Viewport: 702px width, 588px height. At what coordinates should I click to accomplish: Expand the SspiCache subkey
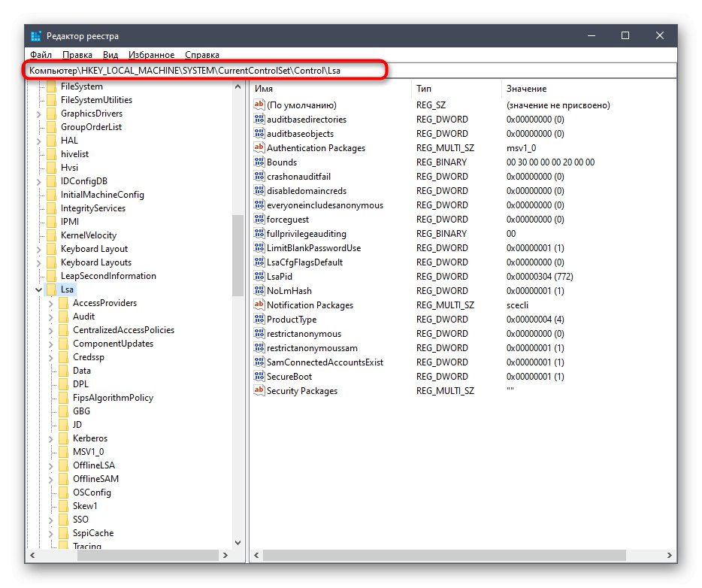[51, 534]
